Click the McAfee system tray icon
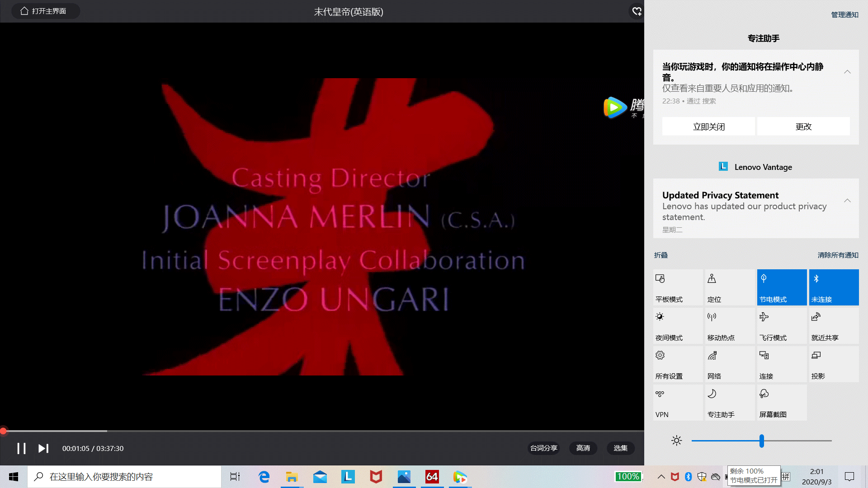 click(675, 477)
